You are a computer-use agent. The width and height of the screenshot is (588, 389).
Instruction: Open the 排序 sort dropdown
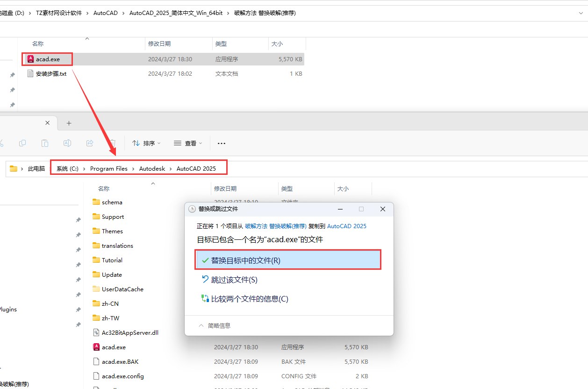point(146,143)
